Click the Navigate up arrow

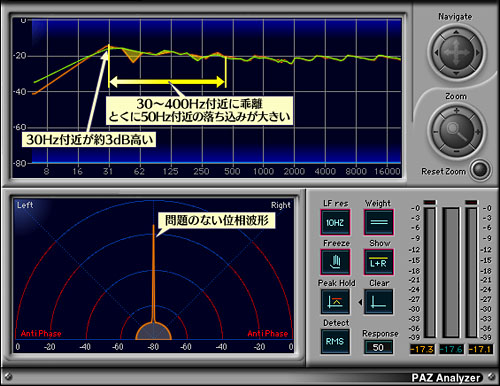tap(456, 32)
